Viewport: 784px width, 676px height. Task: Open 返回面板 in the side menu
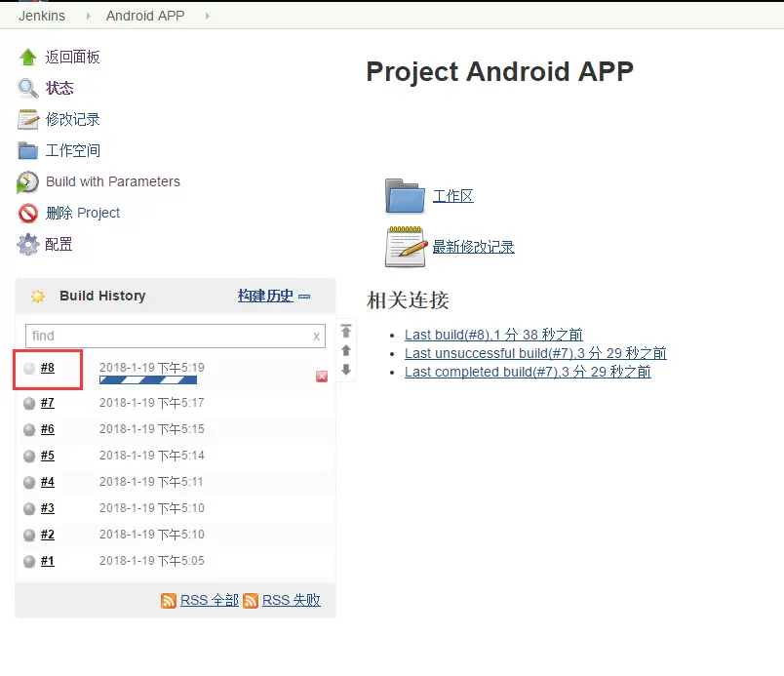pyautogui.click(x=72, y=57)
